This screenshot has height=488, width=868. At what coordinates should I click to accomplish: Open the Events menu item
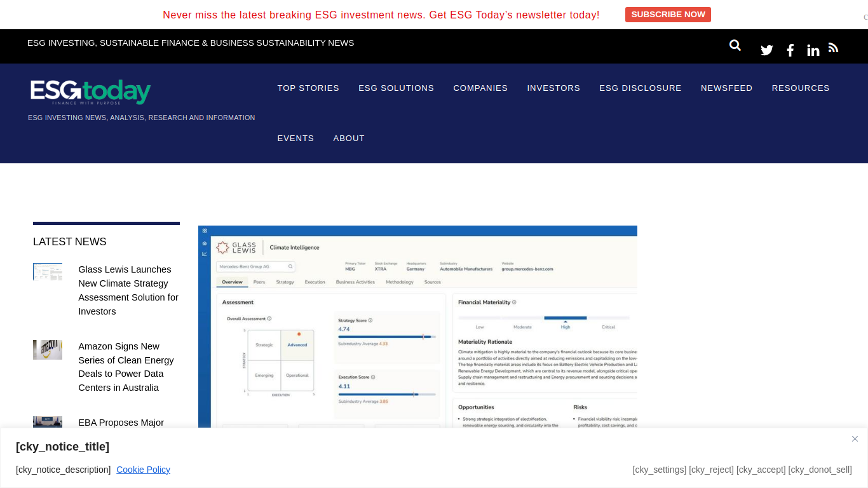click(295, 139)
